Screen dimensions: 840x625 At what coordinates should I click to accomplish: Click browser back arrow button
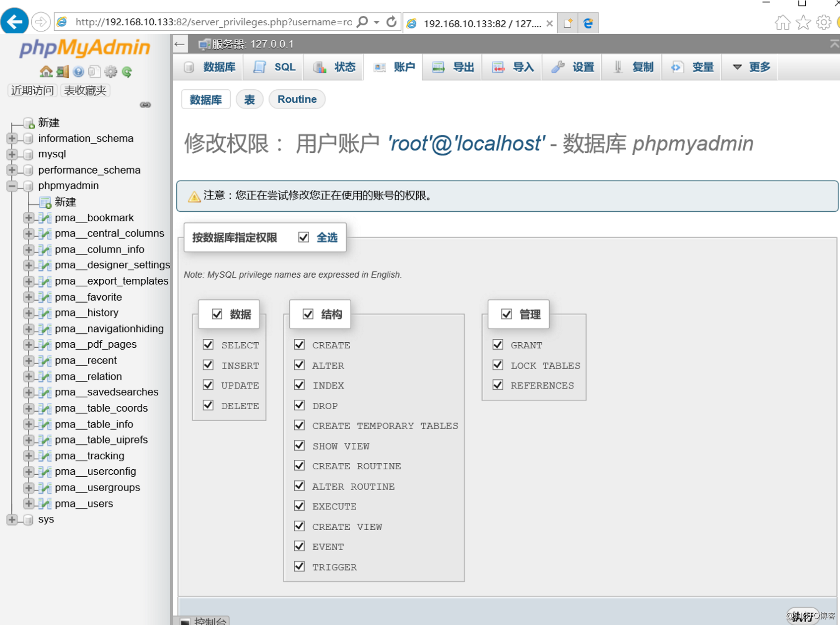click(14, 21)
